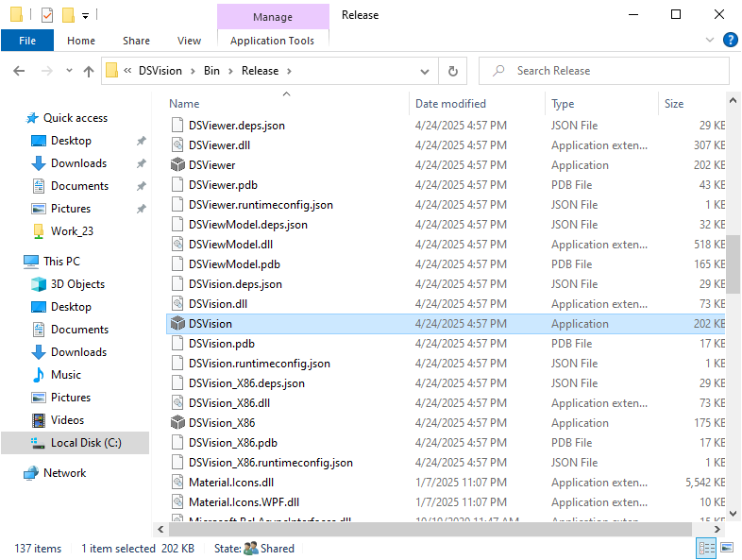Image resolution: width=742 pixels, height=560 pixels.
Task: Open the address bar history dropdown
Action: click(425, 72)
